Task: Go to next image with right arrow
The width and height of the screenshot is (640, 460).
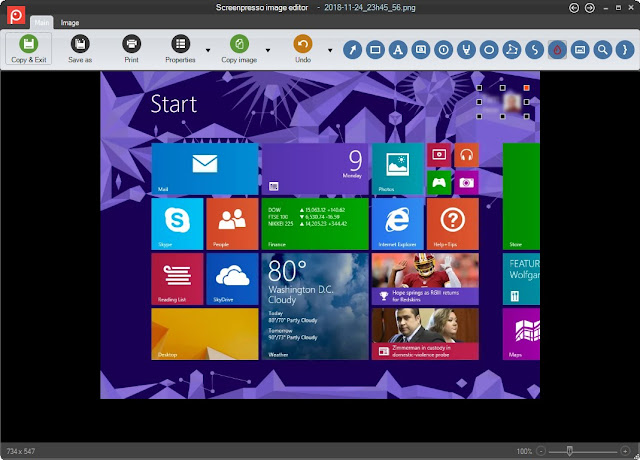Action: 589,8
